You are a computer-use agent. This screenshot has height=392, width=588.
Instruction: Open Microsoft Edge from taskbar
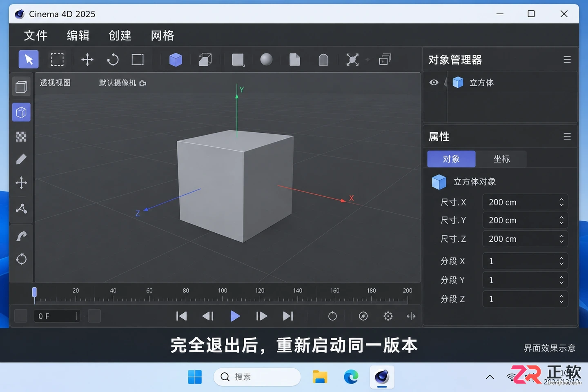351,377
